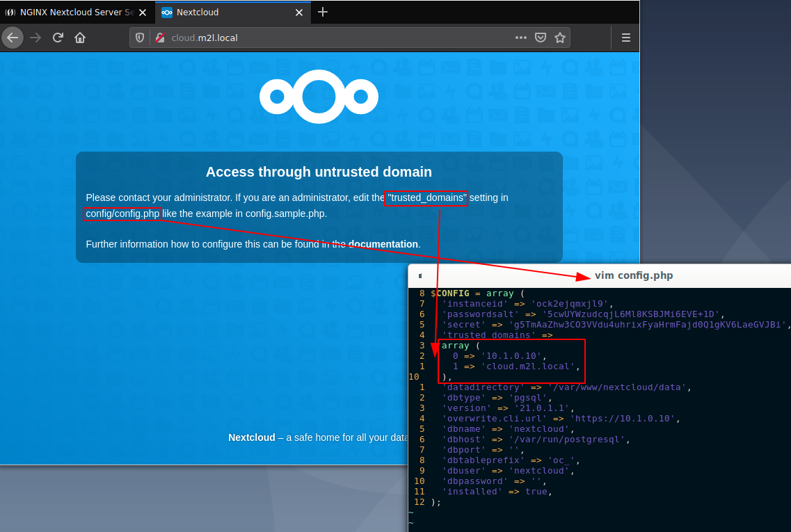The width and height of the screenshot is (791, 532).
Task: Place cursor on the 'passwordsalt' line
Action: point(583,314)
